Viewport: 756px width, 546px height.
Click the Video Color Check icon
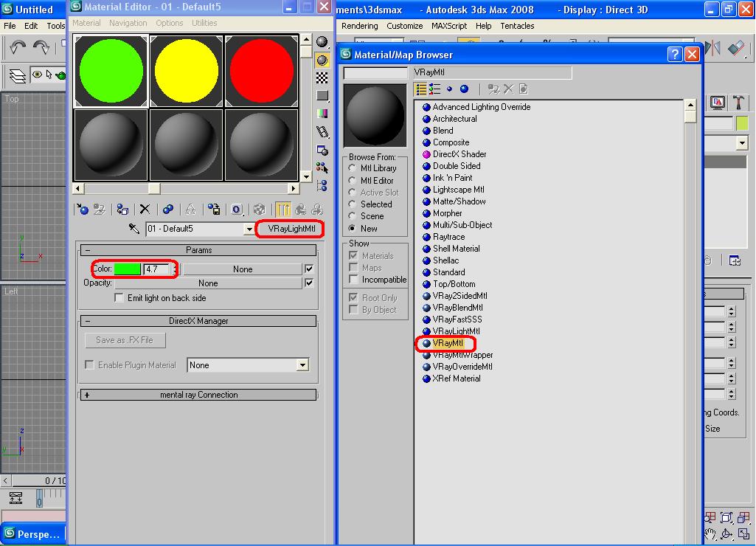pyautogui.click(x=322, y=114)
